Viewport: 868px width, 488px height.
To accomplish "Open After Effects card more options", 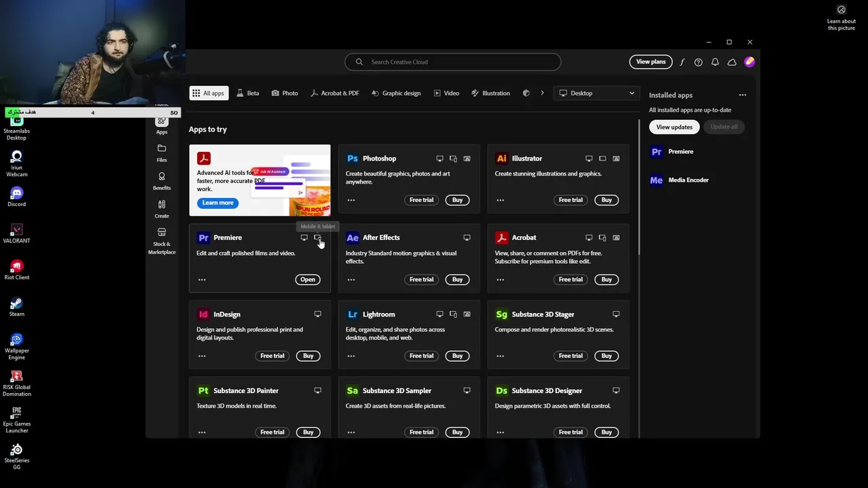I will tap(351, 280).
